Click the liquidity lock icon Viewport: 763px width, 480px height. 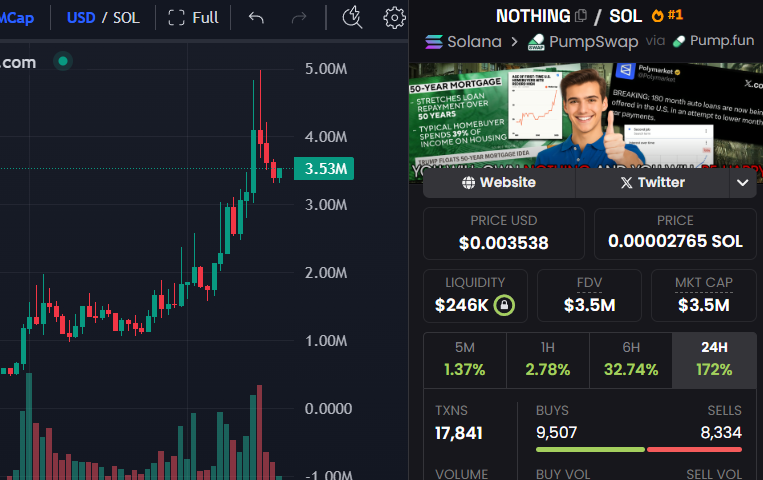click(504, 305)
